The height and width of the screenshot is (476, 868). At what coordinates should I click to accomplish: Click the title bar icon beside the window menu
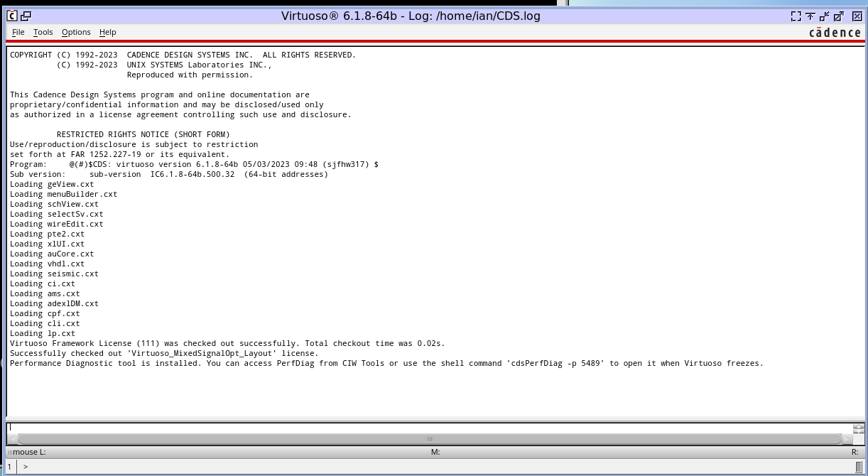pyautogui.click(x=25, y=16)
